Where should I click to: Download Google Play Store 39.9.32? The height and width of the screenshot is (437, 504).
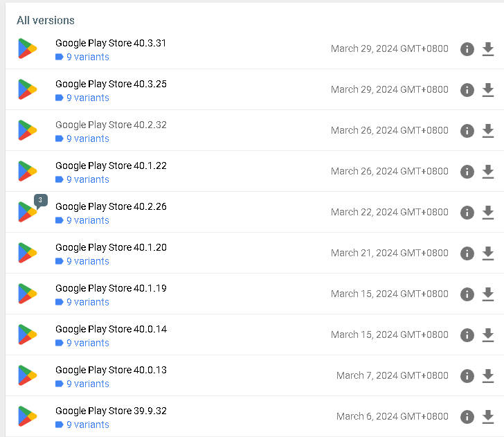[487, 417]
